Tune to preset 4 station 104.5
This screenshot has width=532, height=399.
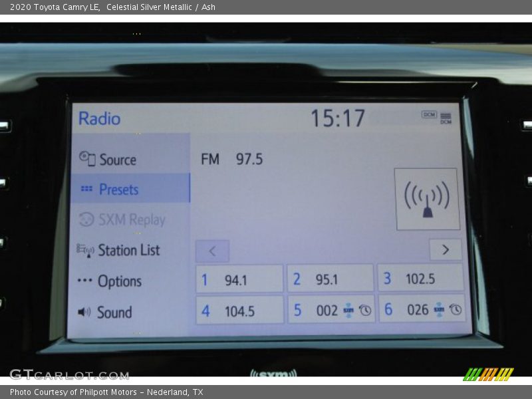point(239,311)
